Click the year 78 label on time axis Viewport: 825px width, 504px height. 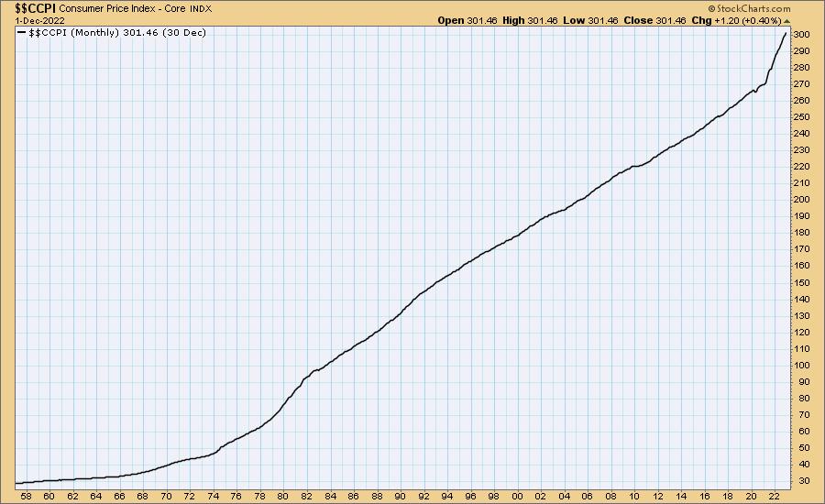tap(260, 496)
